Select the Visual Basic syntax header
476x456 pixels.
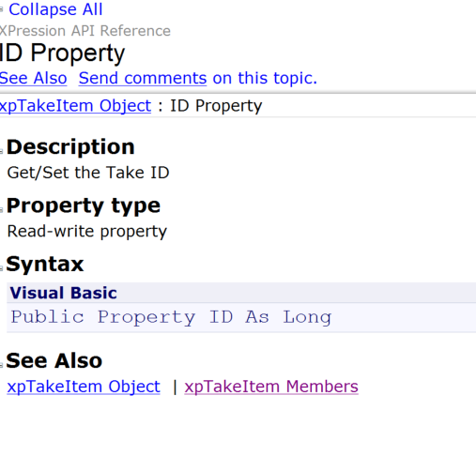241,293
